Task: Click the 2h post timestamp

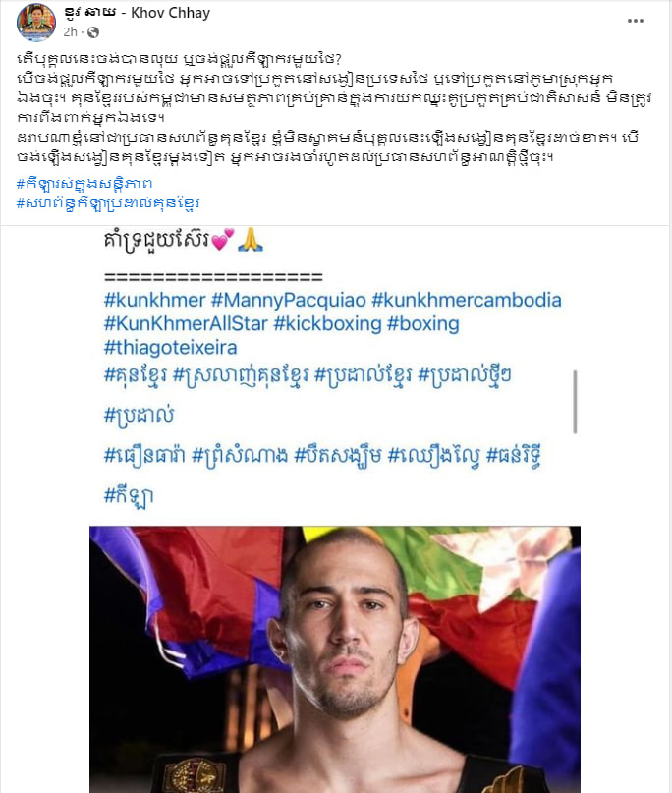Action: click(71, 32)
